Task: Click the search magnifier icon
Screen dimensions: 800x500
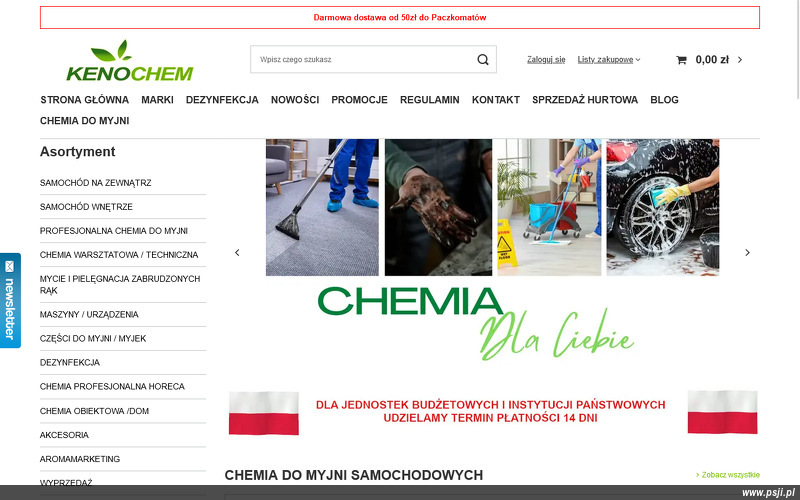Action: tap(483, 60)
